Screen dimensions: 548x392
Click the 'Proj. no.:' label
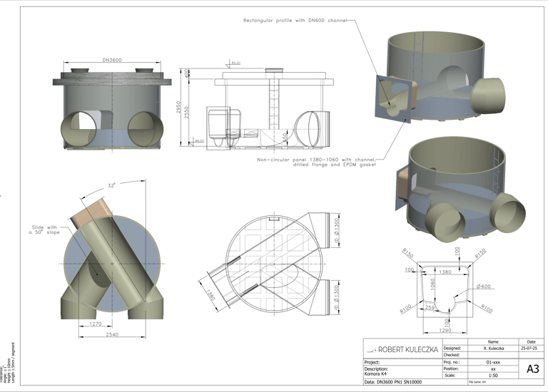point(452,362)
